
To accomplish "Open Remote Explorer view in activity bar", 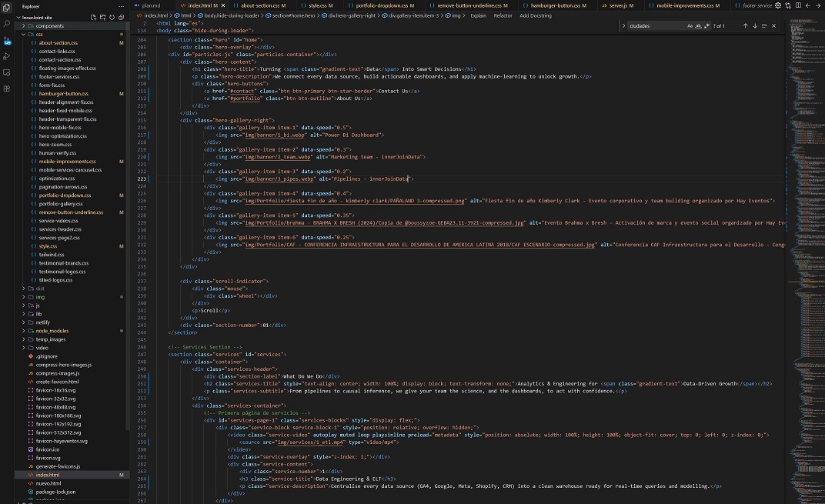I will (x=7, y=72).
